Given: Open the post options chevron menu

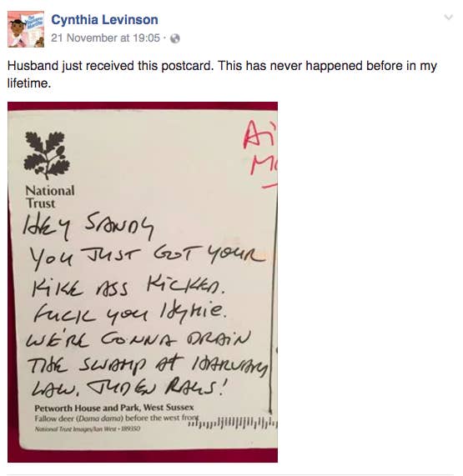Looking at the screenshot, I should [x=449, y=17].
